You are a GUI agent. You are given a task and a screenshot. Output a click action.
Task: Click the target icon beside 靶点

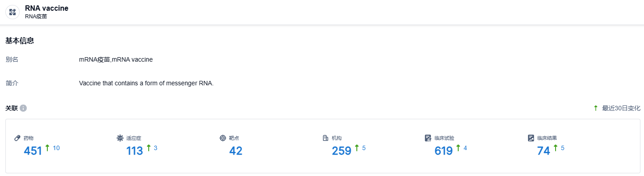222,138
